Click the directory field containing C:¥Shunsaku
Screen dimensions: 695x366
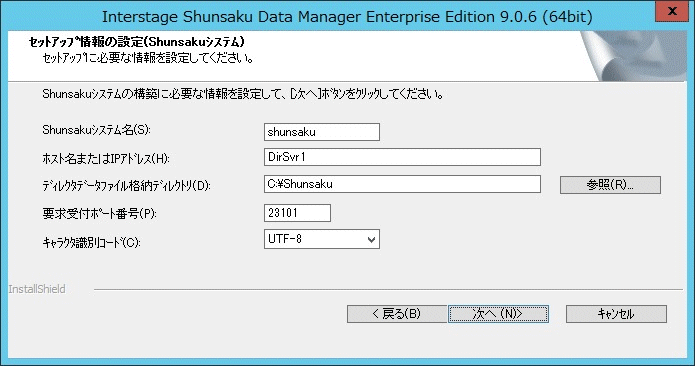[x=402, y=184]
